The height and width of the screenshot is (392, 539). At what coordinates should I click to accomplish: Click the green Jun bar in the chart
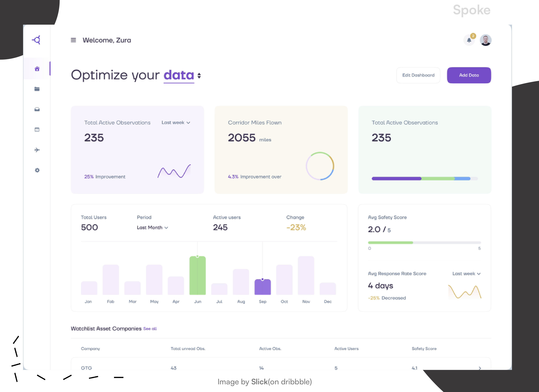point(198,276)
